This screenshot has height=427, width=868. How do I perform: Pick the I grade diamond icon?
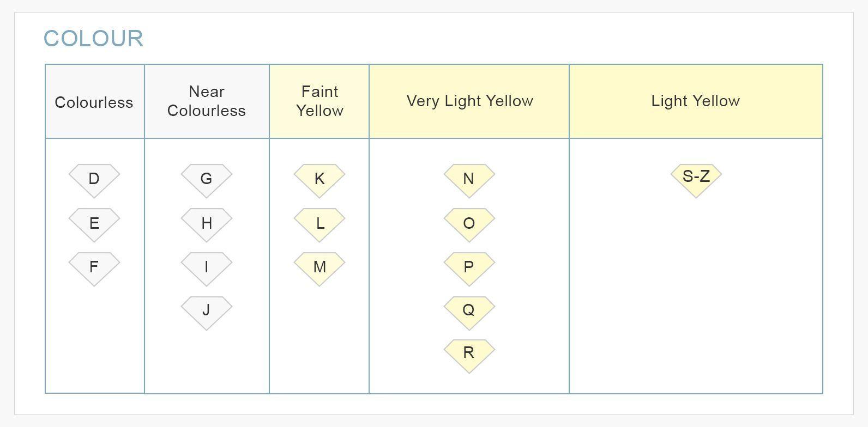206,267
